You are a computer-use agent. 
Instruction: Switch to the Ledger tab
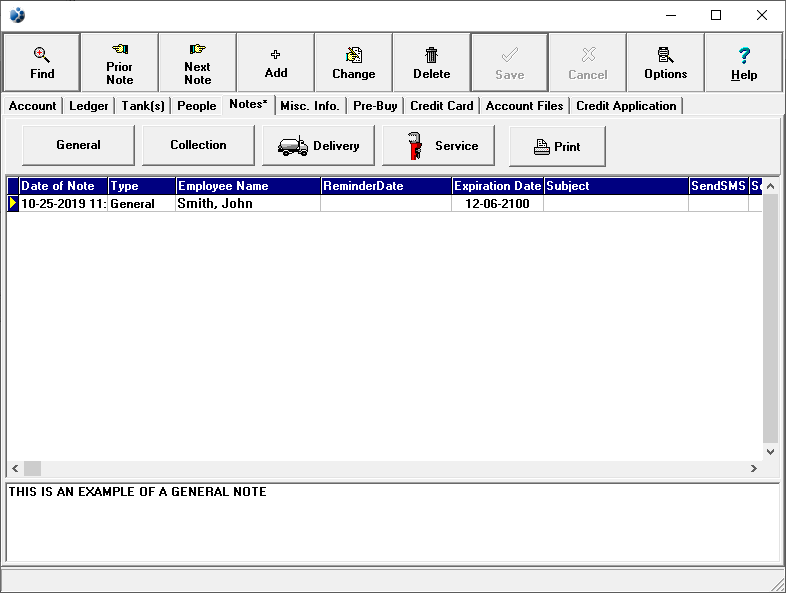pyautogui.click(x=89, y=106)
